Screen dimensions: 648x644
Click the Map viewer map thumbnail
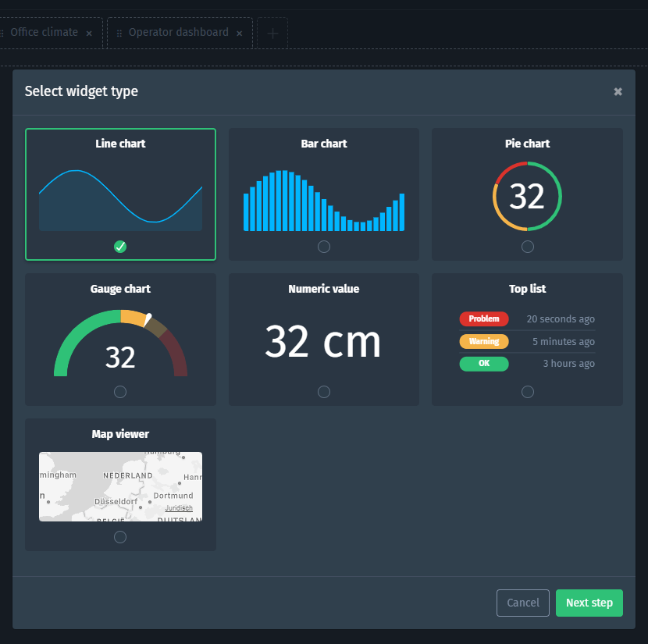(x=120, y=486)
